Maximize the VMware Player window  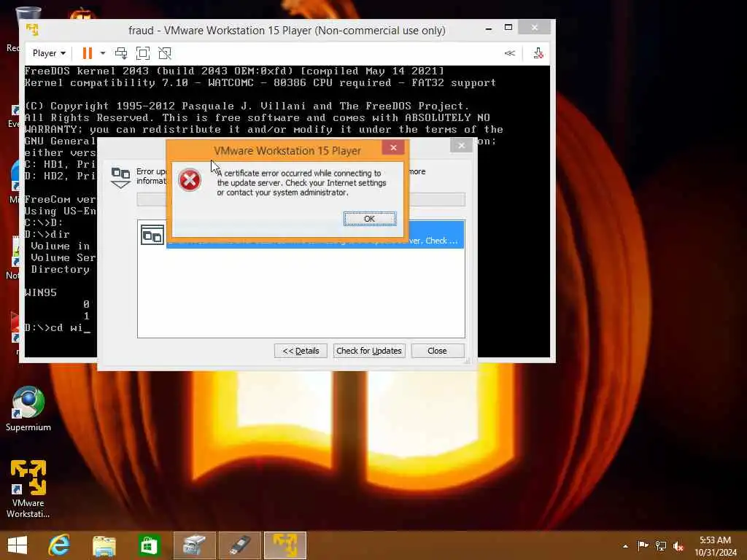[x=508, y=28]
